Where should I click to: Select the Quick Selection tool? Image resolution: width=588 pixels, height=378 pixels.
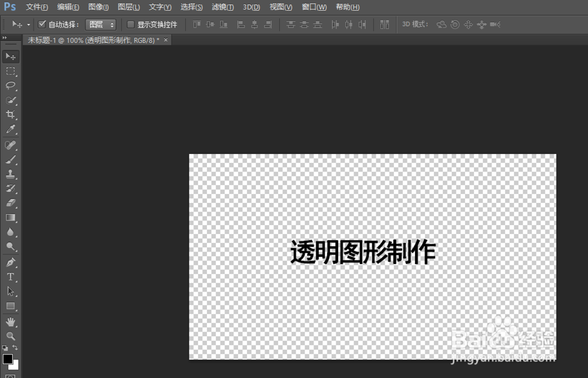[11, 100]
